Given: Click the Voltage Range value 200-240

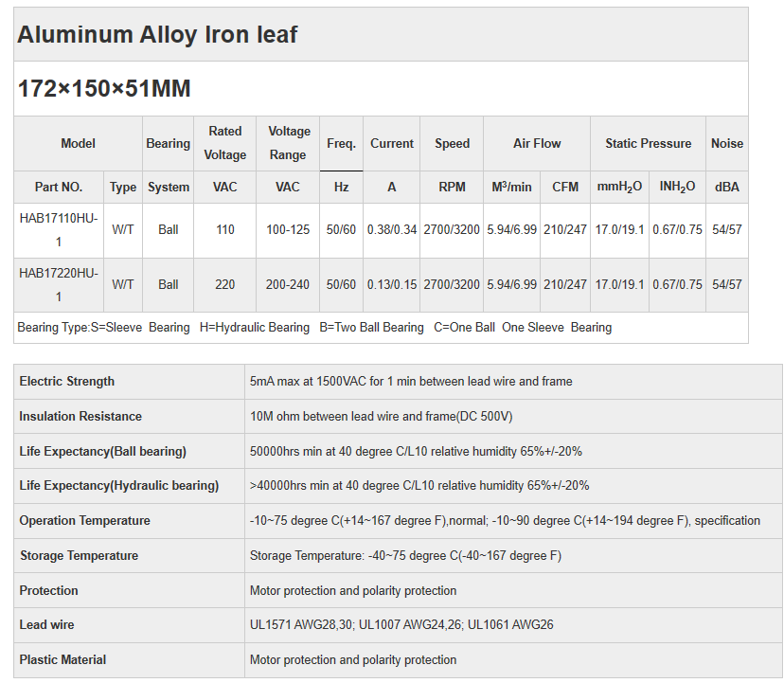Looking at the screenshot, I should (x=288, y=285).
